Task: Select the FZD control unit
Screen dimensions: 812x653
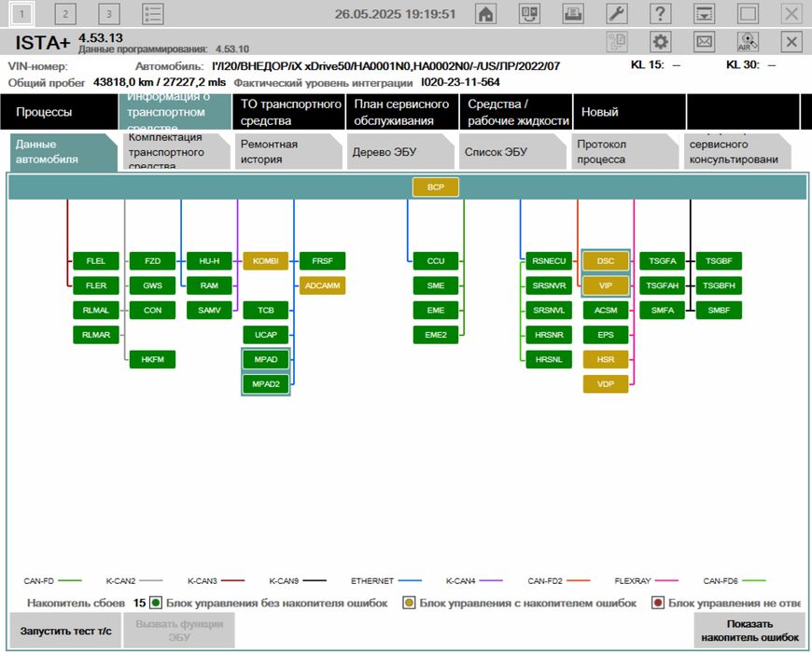Action: coord(152,261)
